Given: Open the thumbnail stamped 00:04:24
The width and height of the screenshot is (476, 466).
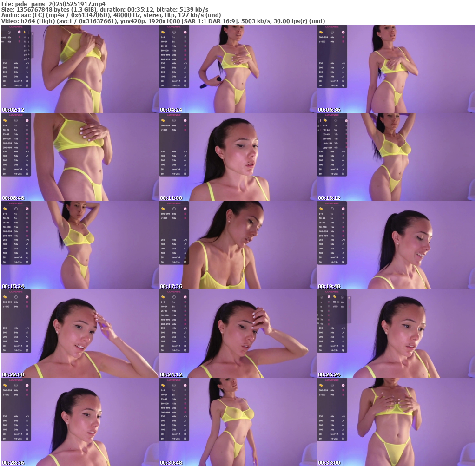Looking at the screenshot, I should pos(238,69).
